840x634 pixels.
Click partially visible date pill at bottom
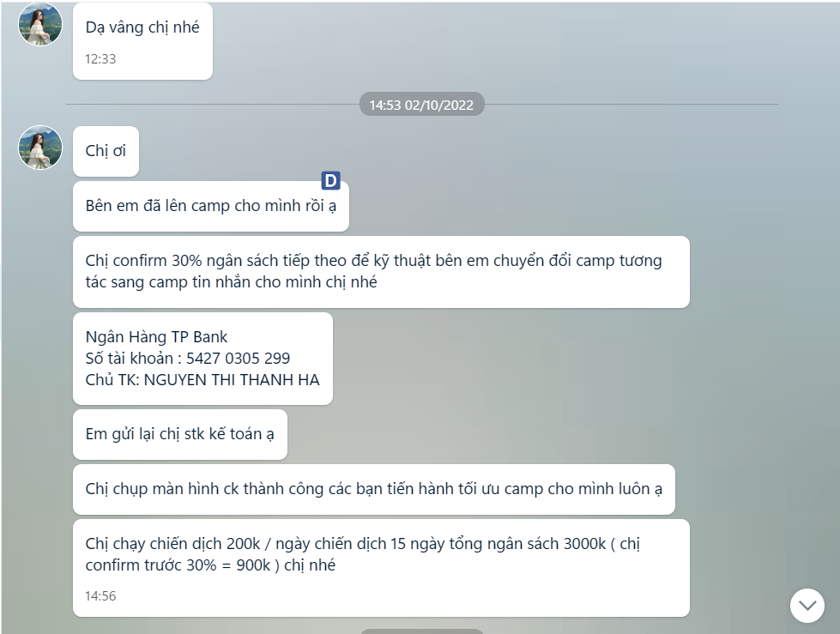(x=421, y=631)
